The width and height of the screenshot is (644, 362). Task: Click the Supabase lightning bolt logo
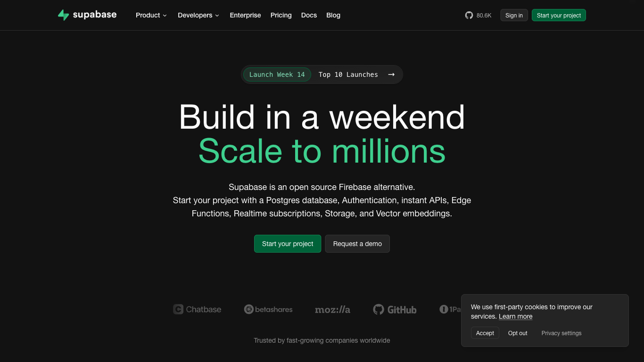pyautogui.click(x=63, y=15)
